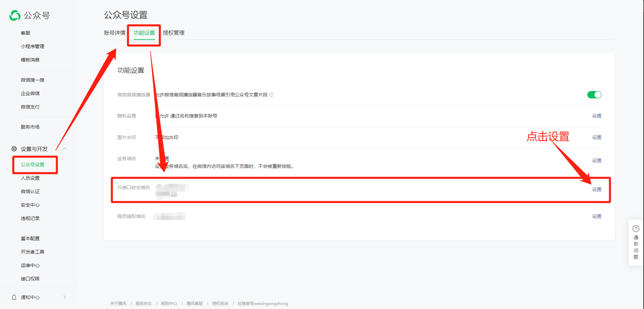
Task: Click the 通知中心 sidebar entry
Action: click(x=30, y=297)
